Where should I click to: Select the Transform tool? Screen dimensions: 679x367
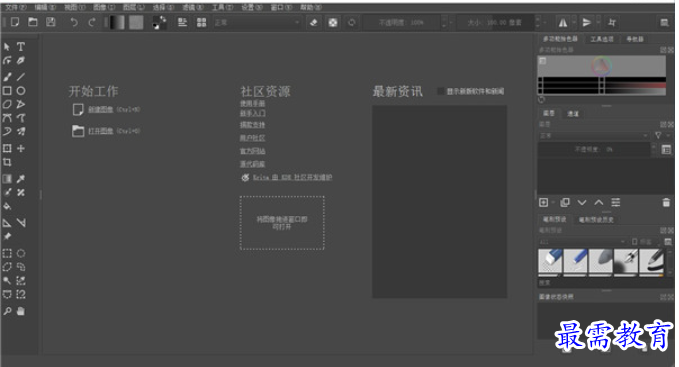point(7,148)
